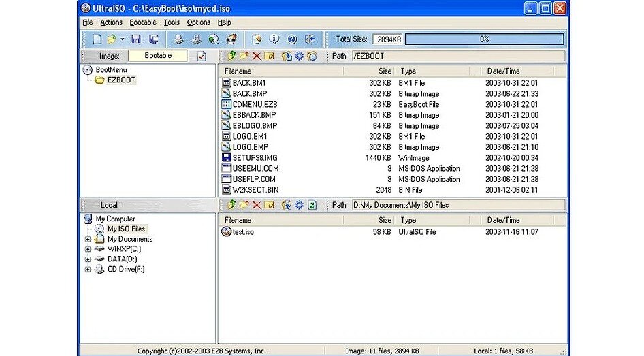Open the Tools menu
Image resolution: width=644 pixels, height=356 pixels.
[172, 22]
